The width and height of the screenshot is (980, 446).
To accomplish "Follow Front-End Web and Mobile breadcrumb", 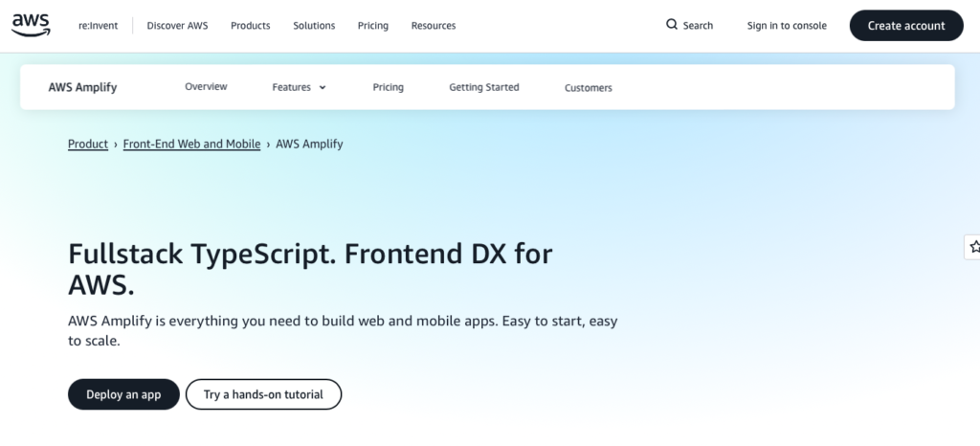I will [x=191, y=144].
